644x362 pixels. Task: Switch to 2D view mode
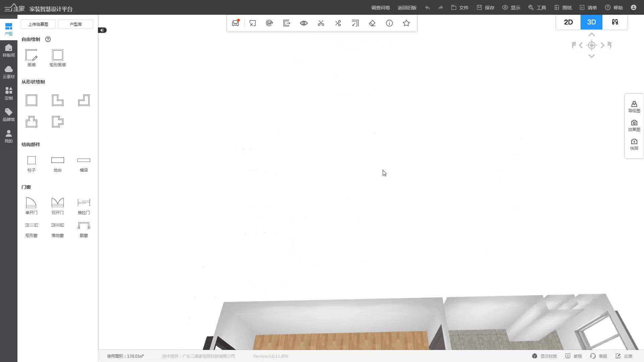coord(568,22)
